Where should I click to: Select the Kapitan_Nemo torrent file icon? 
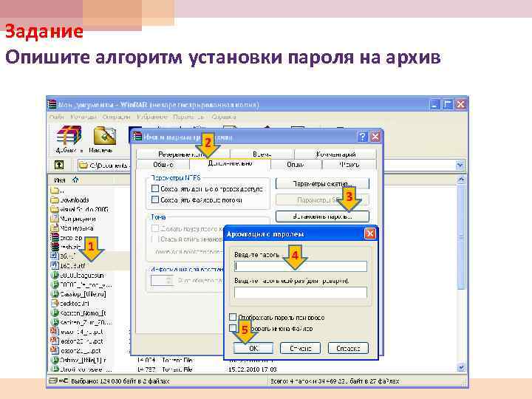click(x=54, y=313)
